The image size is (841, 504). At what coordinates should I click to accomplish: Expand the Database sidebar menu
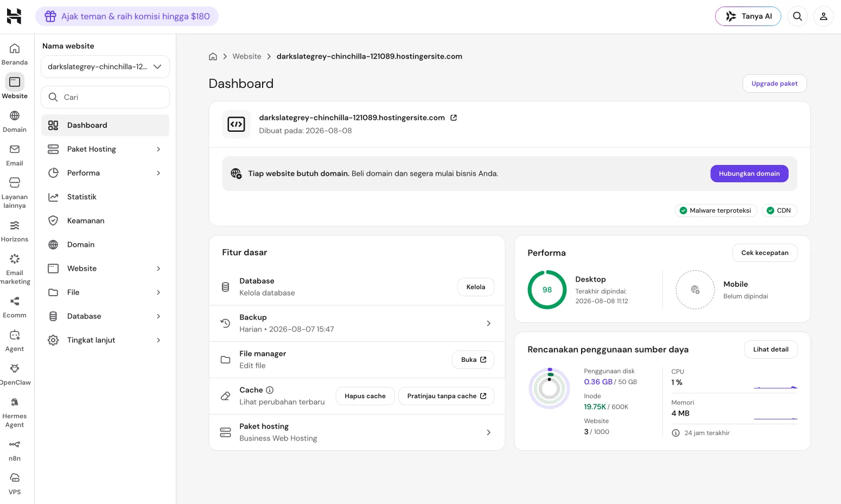pyautogui.click(x=105, y=316)
